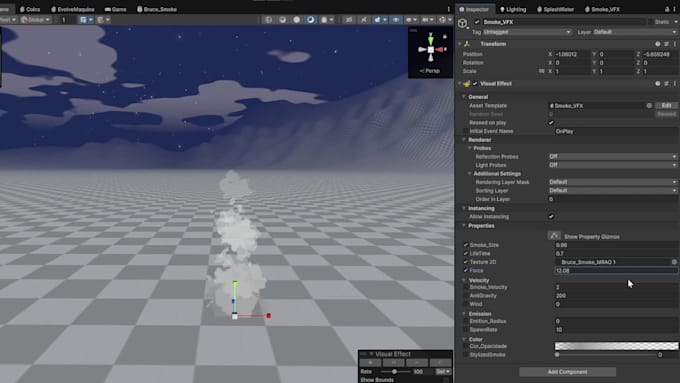Image resolution: width=680 pixels, height=383 pixels.
Task: Open the Global handle rotation dropdown
Action: click(35, 20)
